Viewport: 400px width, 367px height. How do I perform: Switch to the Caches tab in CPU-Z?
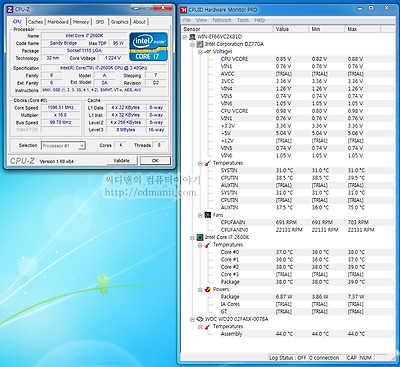[x=35, y=22]
